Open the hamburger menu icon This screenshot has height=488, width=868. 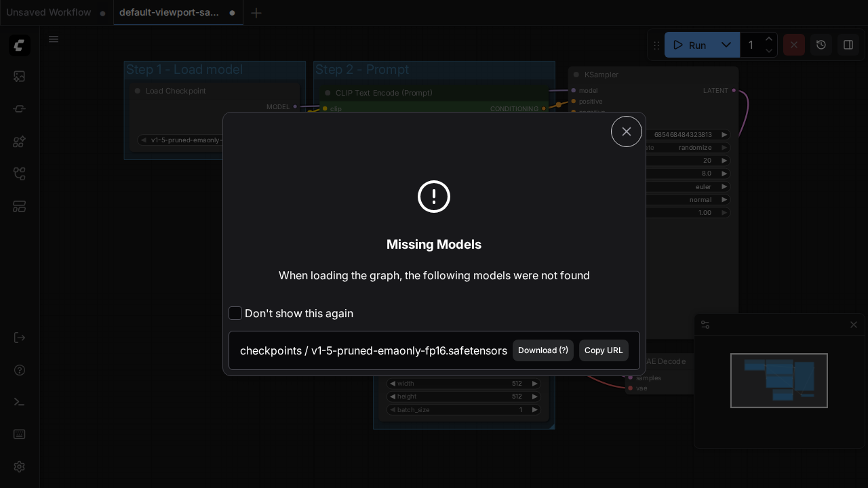tap(54, 39)
